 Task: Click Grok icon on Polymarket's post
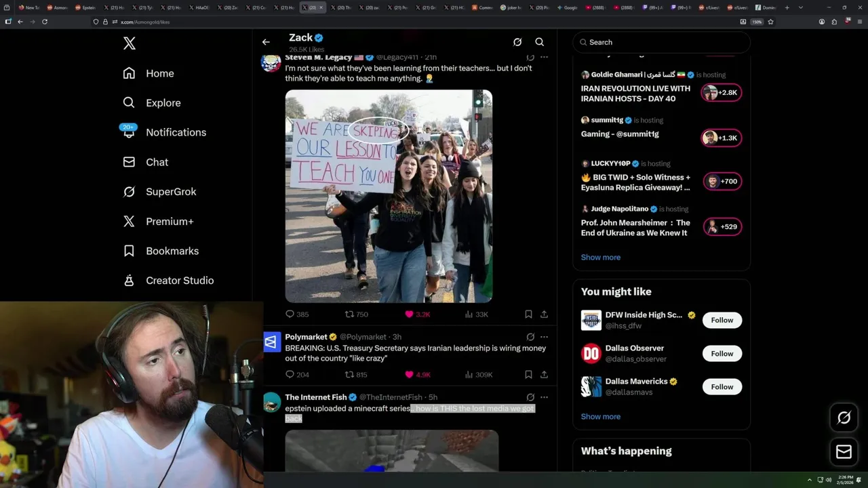pyautogui.click(x=530, y=337)
